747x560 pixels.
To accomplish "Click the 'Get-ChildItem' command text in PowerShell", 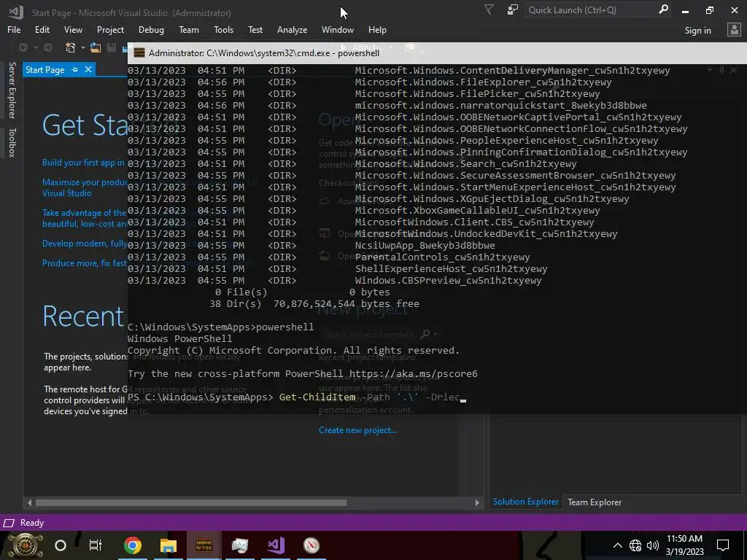I will click(x=317, y=397).
